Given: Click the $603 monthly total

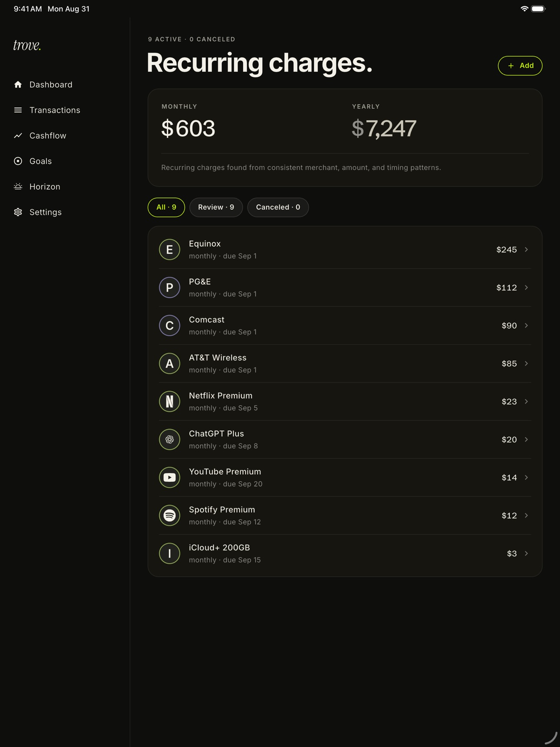Looking at the screenshot, I should (x=188, y=129).
